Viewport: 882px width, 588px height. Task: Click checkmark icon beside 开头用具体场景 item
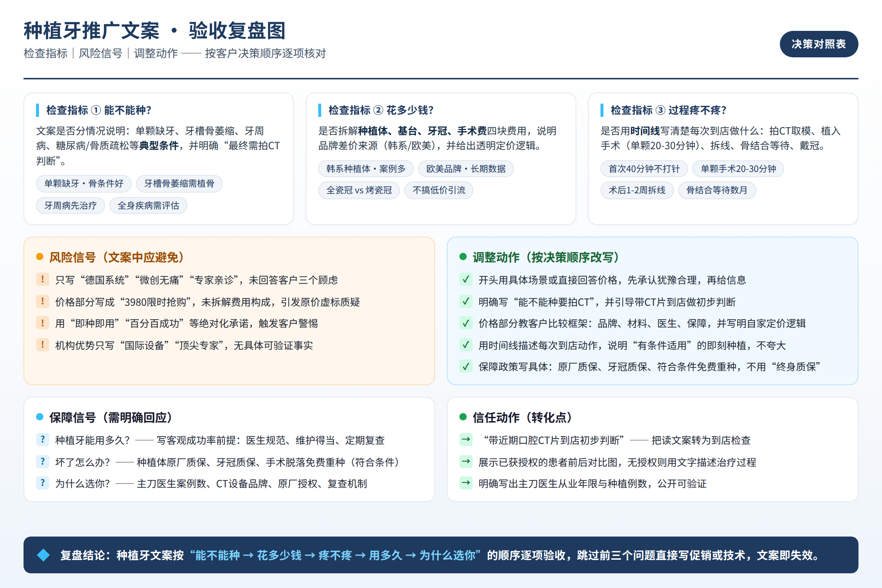click(466, 279)
